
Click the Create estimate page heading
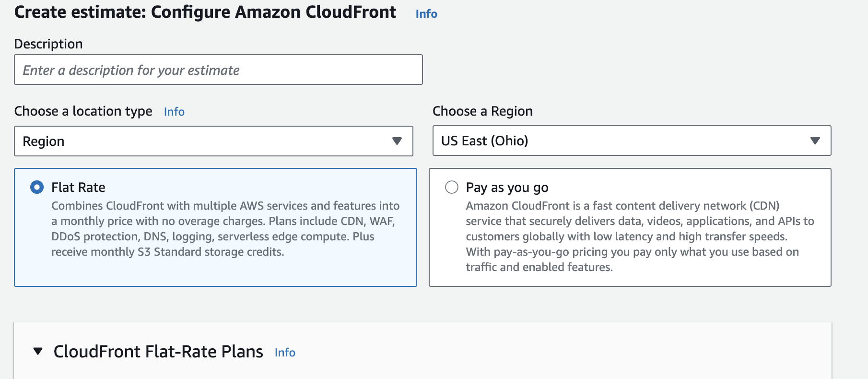click(205, 12)
